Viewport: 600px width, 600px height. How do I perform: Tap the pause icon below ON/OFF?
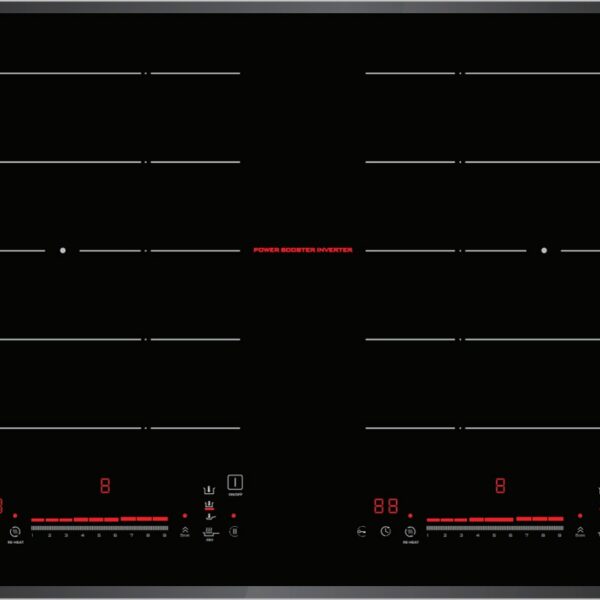click(x=233, y=530)
